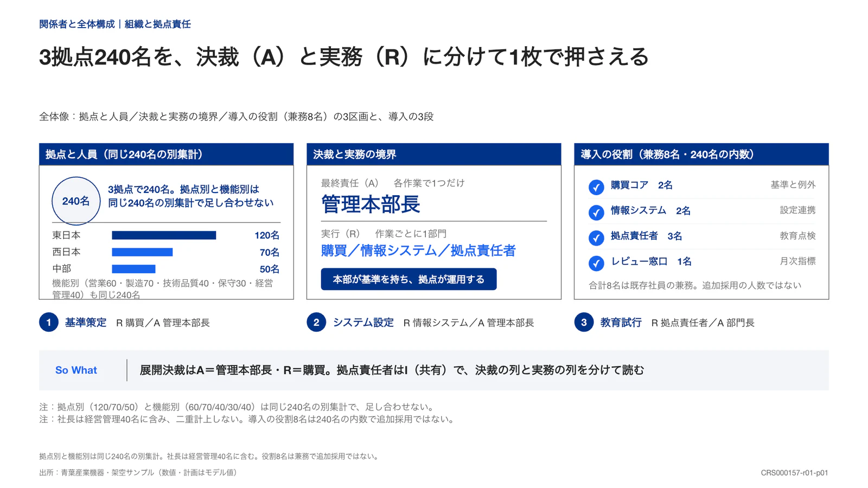Screen dimensions: 868x488
Task: Click the value 70名 for 西日本
Action: (x=270, y=252)
